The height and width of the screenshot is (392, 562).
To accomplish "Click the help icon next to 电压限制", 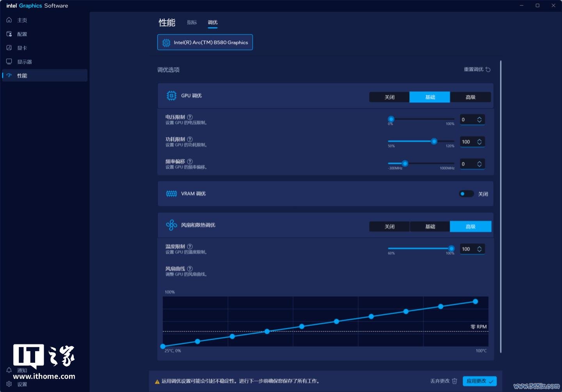I will click(190, 117).
